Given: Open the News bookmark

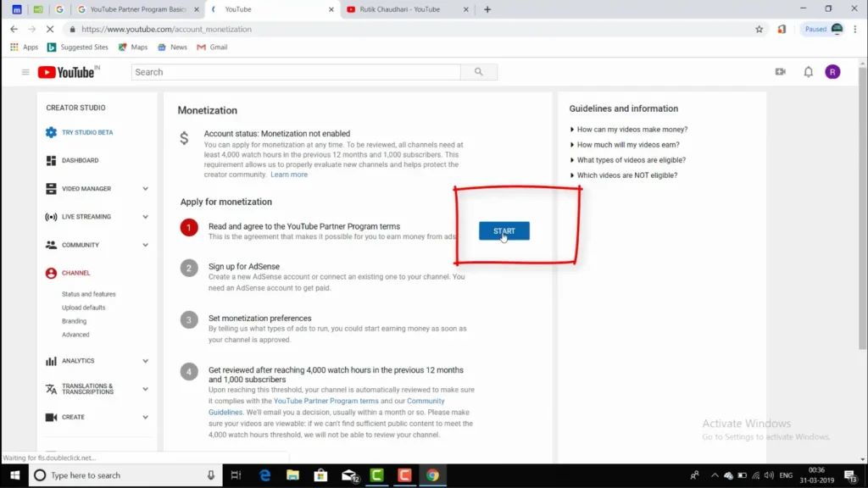Looking at the screenshot, I should (172, 47).
